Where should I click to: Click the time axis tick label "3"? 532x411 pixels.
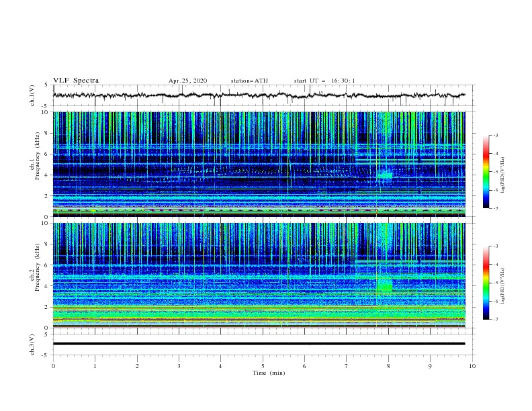(179, 366)
